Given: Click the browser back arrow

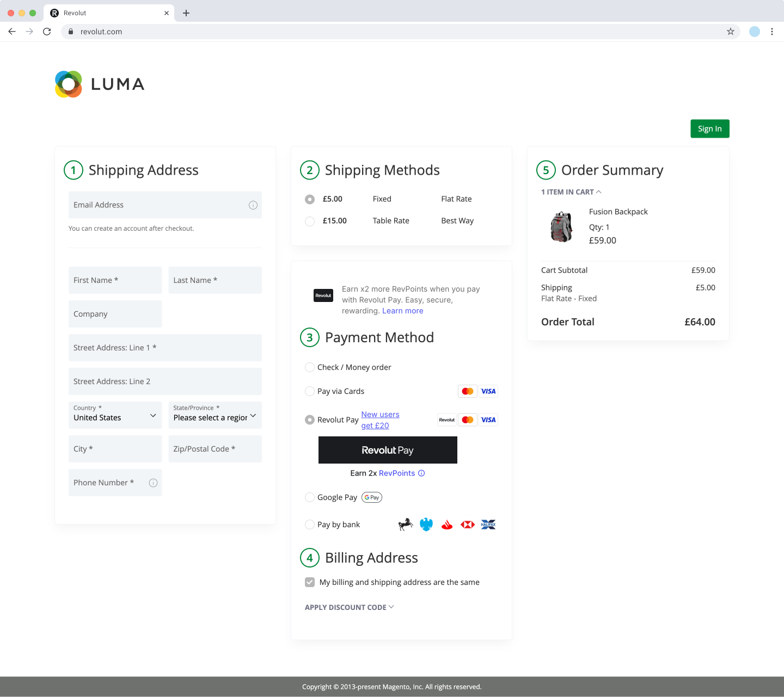Looking at the screenshot, I should [x=12, y=32].
